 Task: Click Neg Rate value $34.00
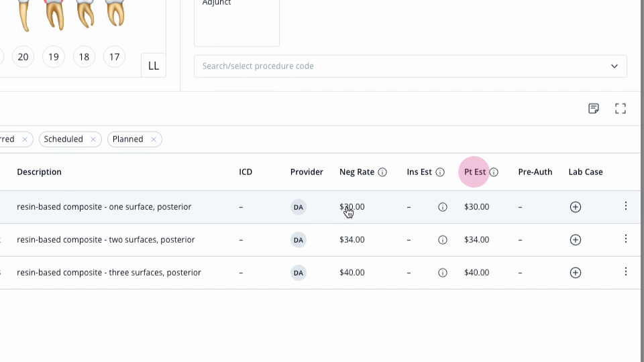tap(352, 240)
